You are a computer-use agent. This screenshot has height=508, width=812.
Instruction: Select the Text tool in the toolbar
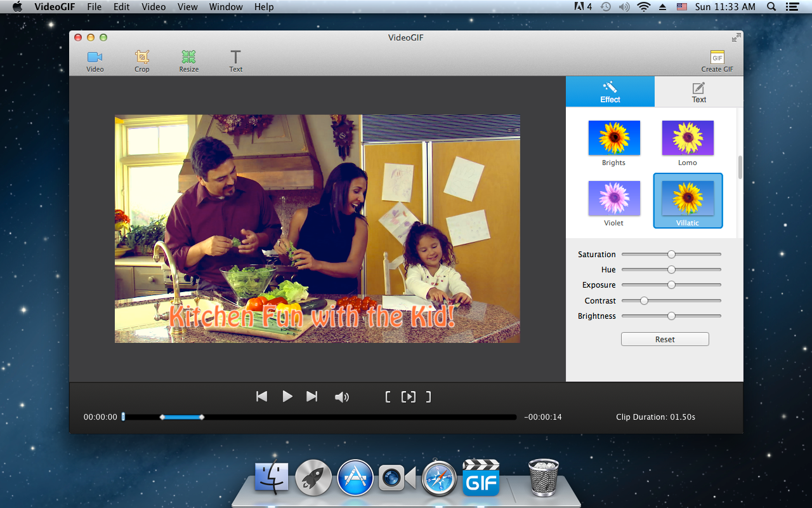coord(235,60)
